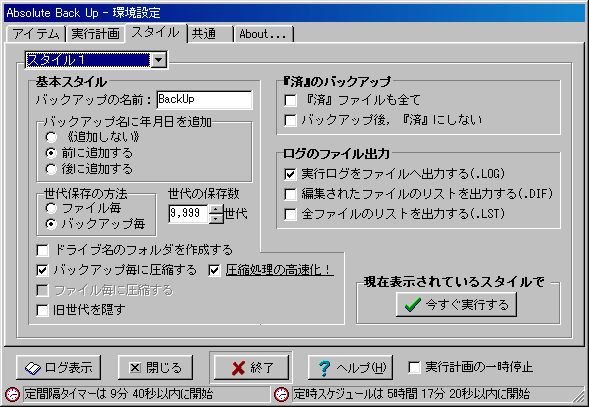
Task: Open the 圧縮処理の高速化! link
Action: tap(279, 270)
